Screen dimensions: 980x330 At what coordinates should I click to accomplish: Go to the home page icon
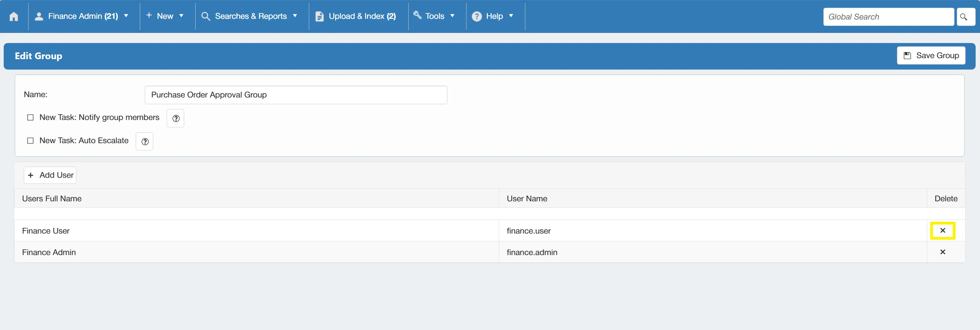[x=14, y=16]
